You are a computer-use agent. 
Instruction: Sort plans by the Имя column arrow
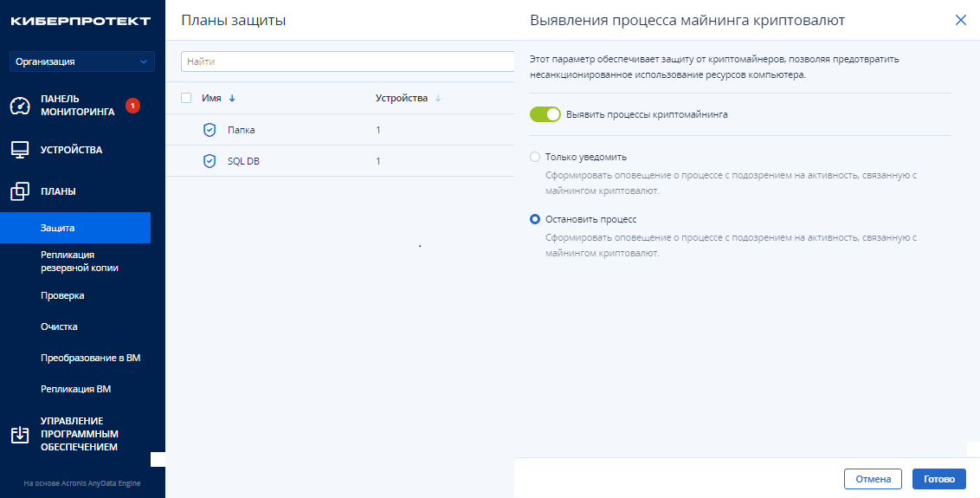click(232, 99)
